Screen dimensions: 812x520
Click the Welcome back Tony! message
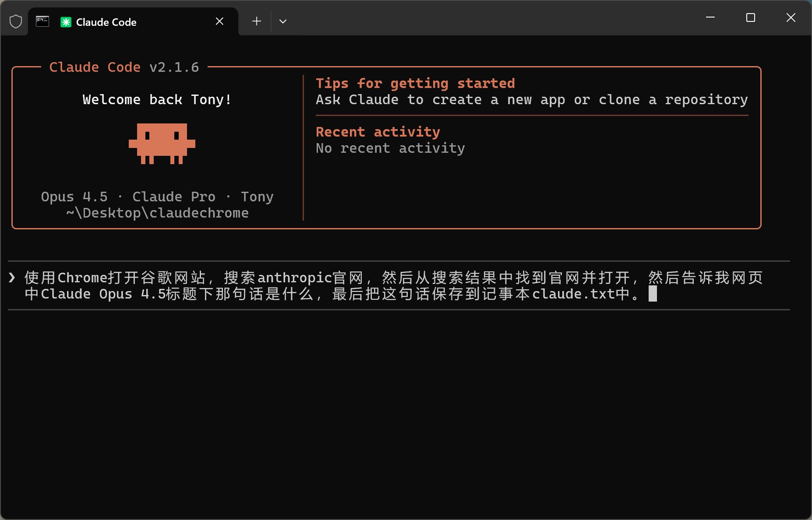coord(157,100)
